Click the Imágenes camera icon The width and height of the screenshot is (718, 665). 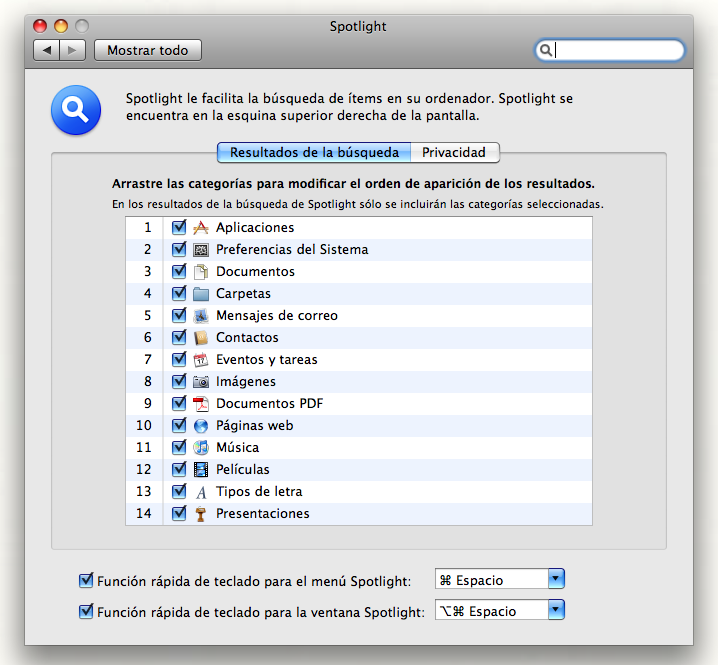pos(201,382)
